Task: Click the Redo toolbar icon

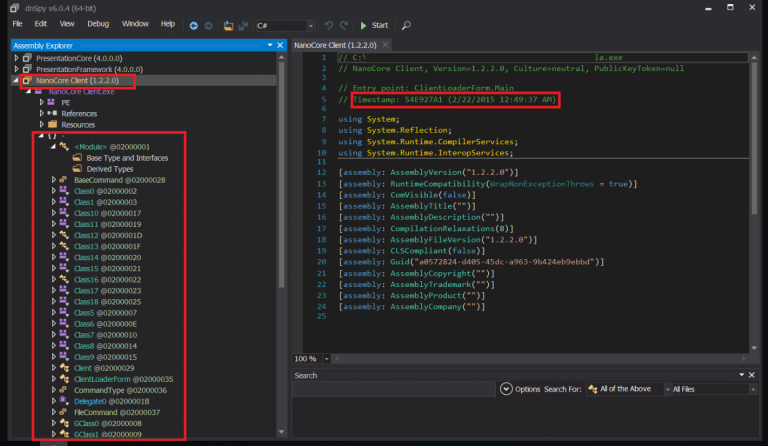Action: click(x=344, y=25)
